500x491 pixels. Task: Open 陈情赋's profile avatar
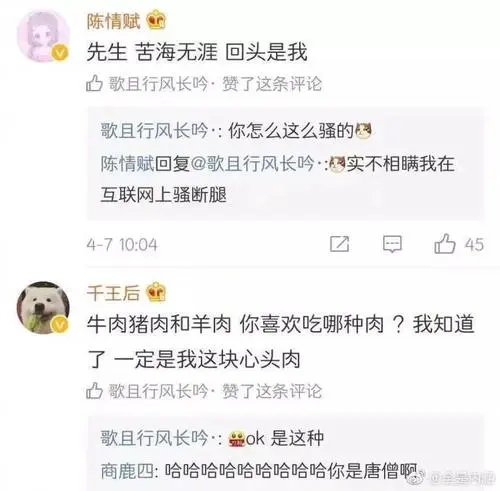(x=43, y=36)
